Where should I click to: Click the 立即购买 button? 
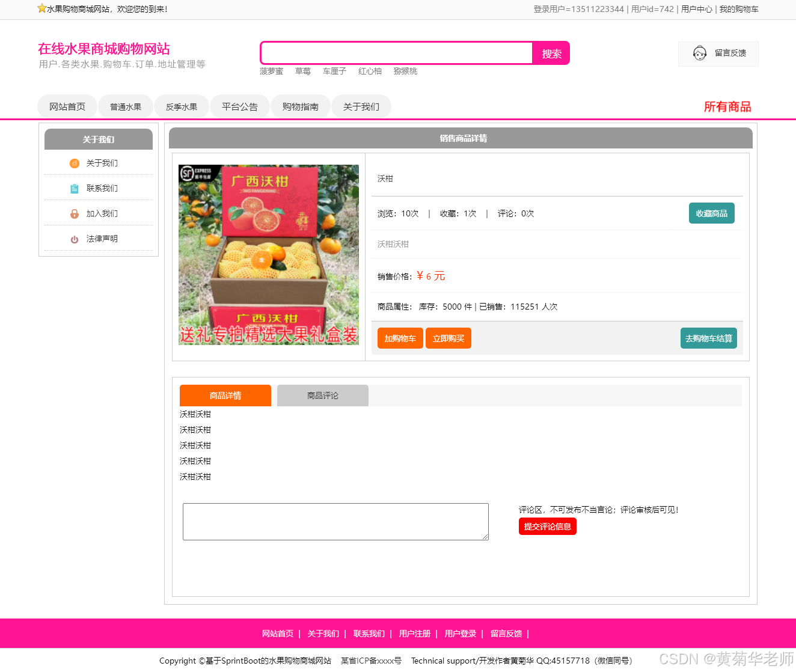click(449, 338)
